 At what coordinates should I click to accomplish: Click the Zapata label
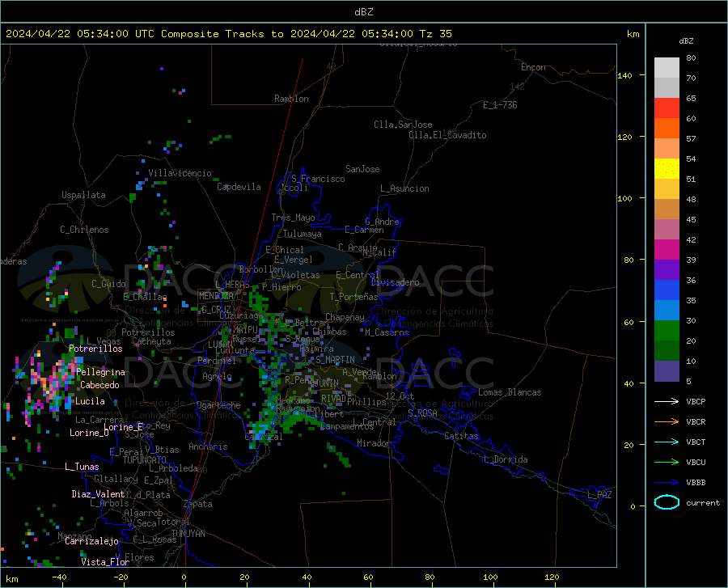click(198, 504)
